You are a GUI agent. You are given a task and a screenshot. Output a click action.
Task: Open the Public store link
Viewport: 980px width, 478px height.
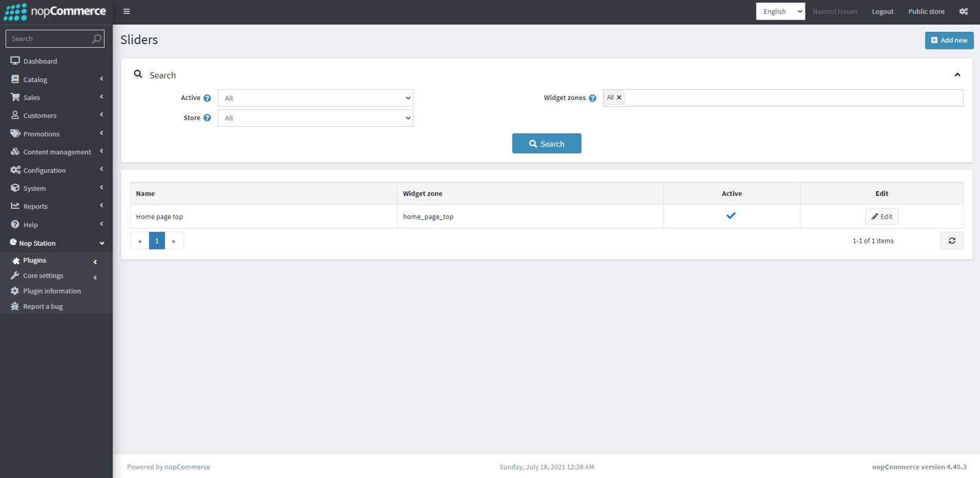click(x=926, y=12)
